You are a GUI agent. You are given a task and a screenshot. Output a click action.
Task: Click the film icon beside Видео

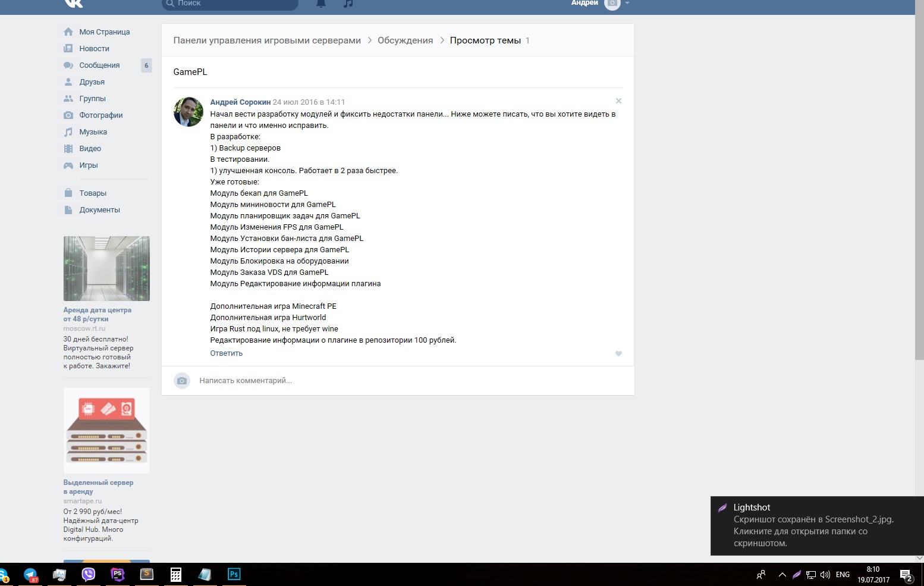pos(68,149)
